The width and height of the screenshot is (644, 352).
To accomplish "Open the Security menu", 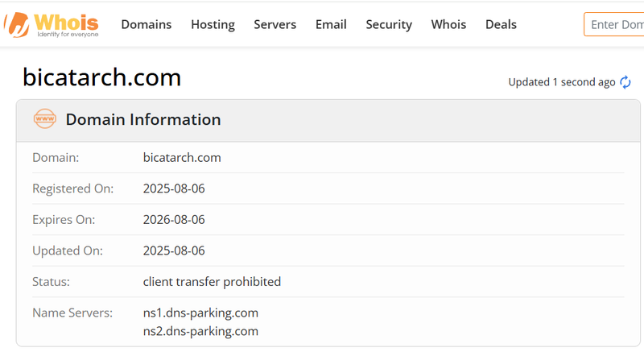I will tap(389, 25).
